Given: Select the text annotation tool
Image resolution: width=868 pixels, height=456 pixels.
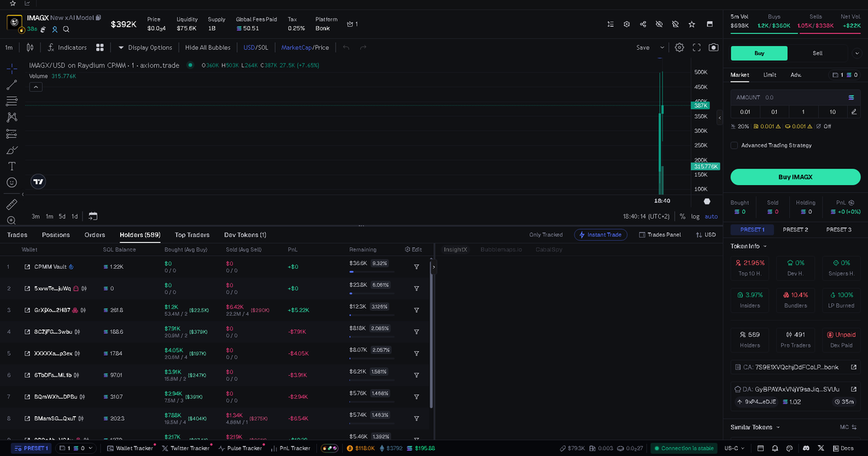Looking at the screenshot, I should click(x=12, y=166).
